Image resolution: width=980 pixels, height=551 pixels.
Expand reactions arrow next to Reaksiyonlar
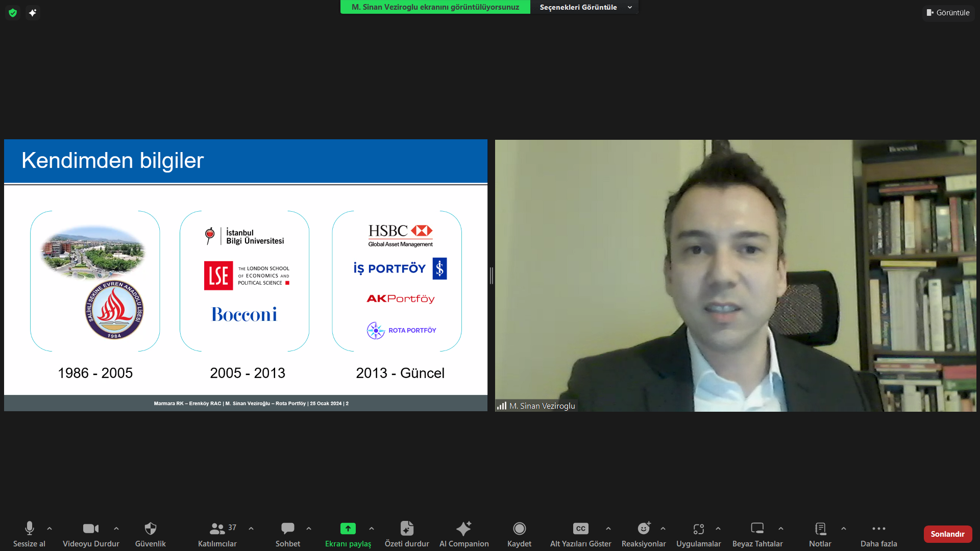(x=663, y=529)
